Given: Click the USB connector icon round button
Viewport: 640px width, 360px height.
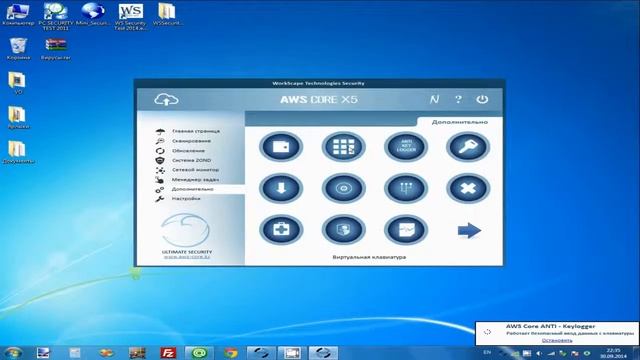Looking at the screenshot, I should (x=406, y=188).
